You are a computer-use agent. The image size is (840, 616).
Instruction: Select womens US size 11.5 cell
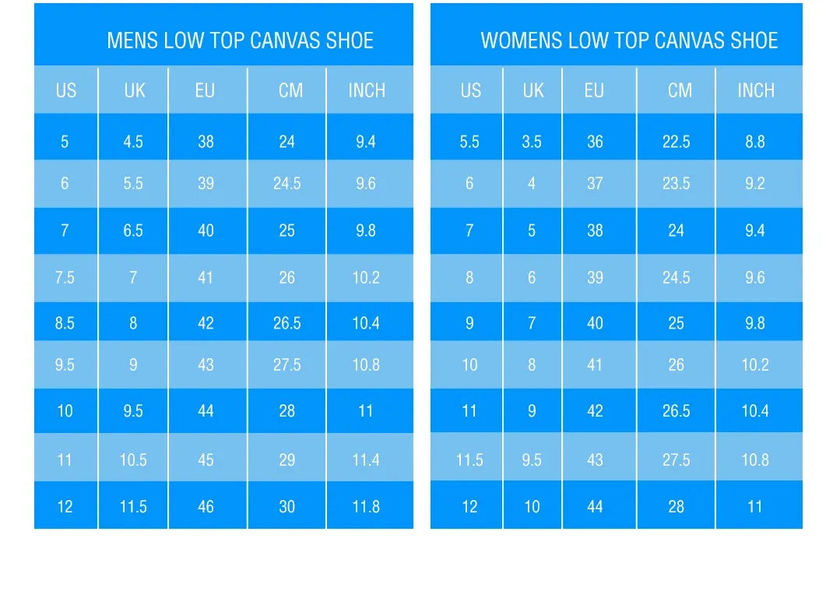click(469, 459)
